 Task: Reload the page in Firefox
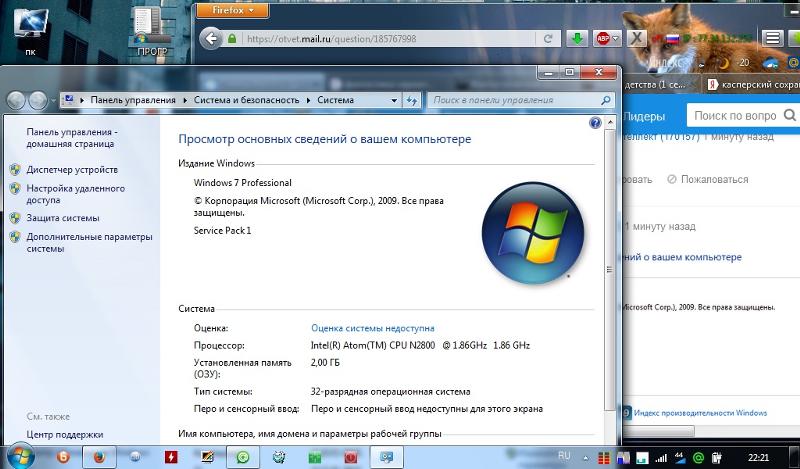click(x=548, y=39)
